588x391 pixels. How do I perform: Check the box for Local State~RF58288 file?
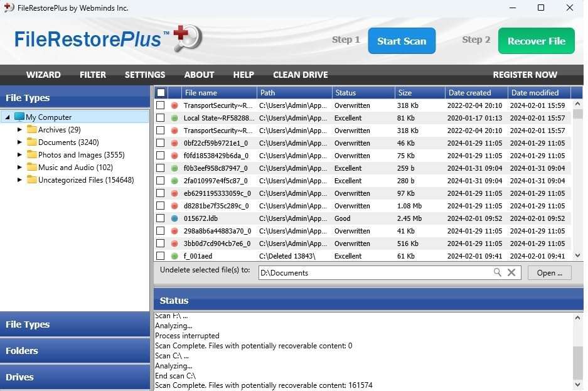pyautogui.click(x=161, y=118)
